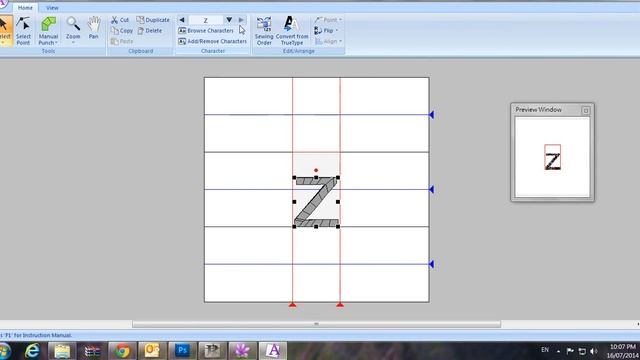The width and height of the screenshot is (640, 360).
Task: Click the top-left selection handle of Z
Action: [294, 178]
